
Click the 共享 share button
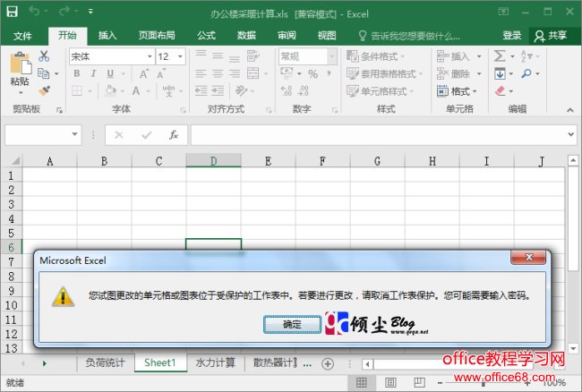point(551,36)
